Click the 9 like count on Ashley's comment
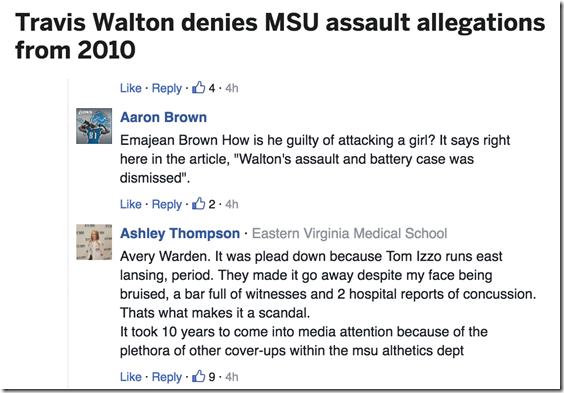This screenshot has width=564, height=393. [212, 377]
